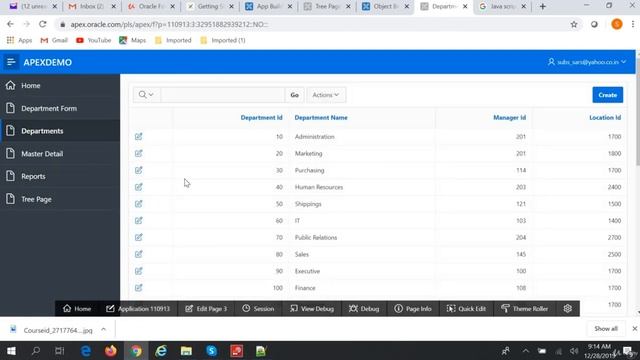
Task: Show hidden system tray icons
Action: 525,351
